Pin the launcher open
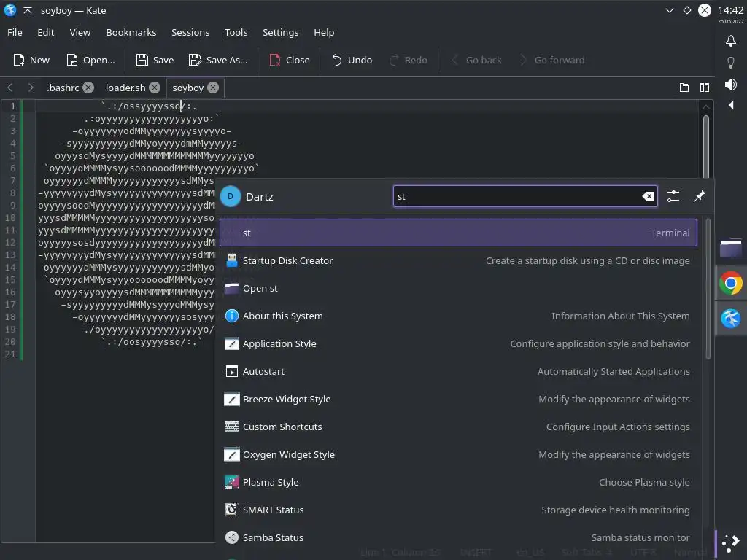Image resolution: width=747 pixels, height=560 pixels. (x=699, y=196)
